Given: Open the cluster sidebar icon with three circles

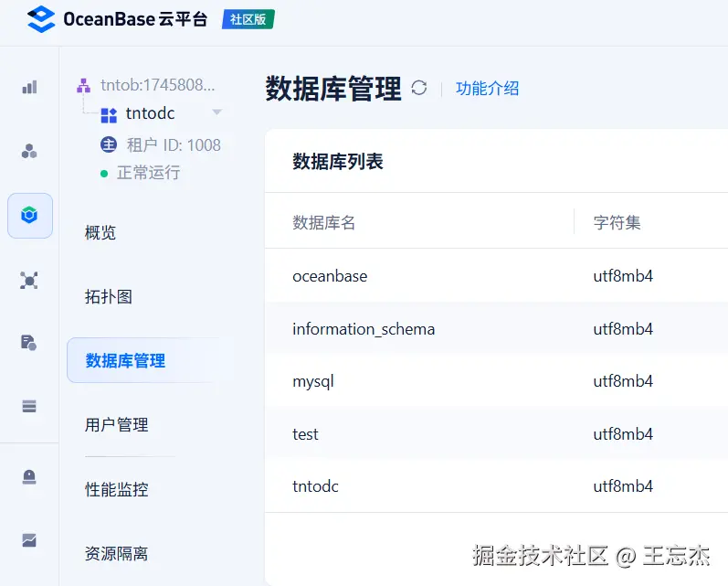Looking at the screenshot, I should [29, 151].
